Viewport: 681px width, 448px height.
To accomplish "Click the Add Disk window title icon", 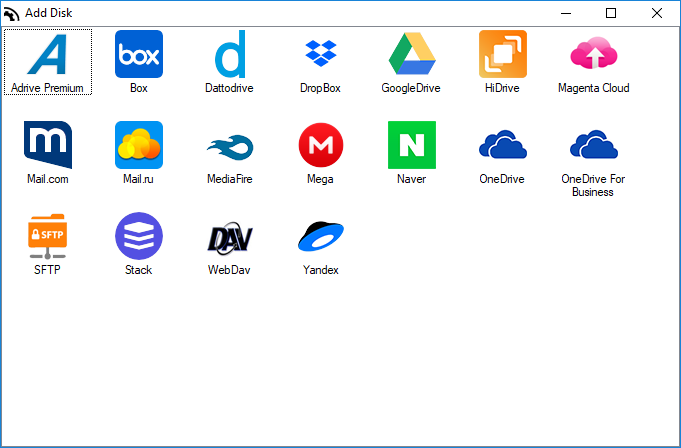I will [11, 13].
